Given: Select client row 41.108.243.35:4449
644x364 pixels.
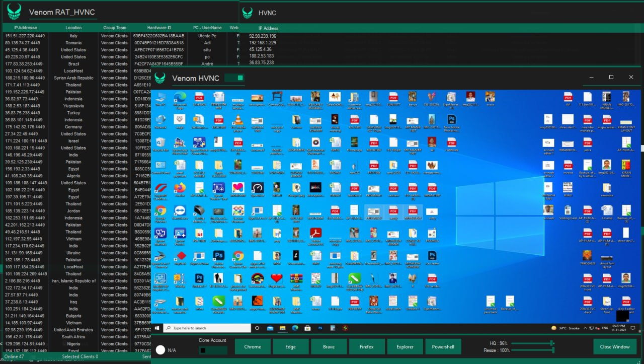Looking at the screenshot, I should [77, 176].
